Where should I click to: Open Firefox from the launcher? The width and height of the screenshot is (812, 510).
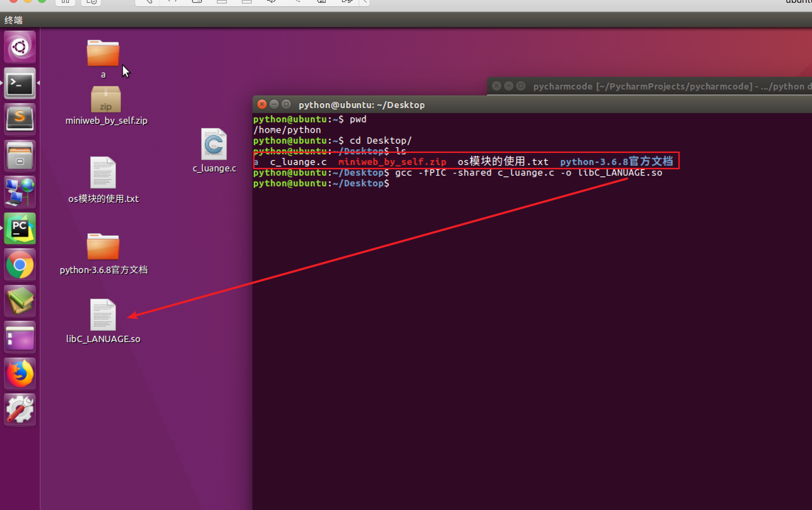click(x=20, y=373)
